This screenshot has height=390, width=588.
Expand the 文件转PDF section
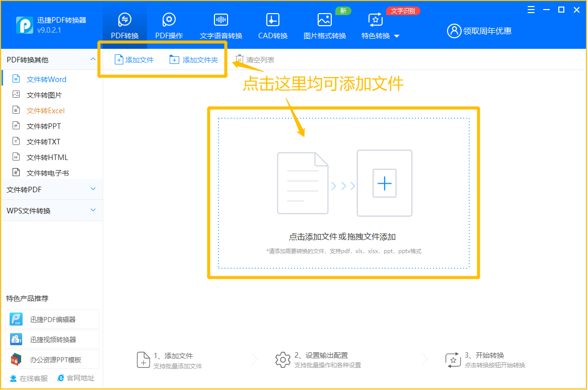click(x=52, y=189)
